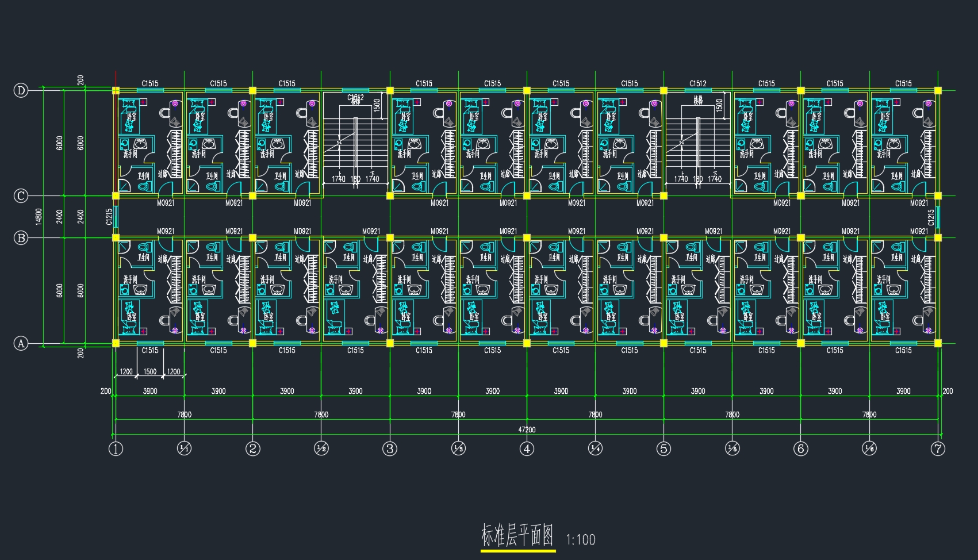Click the overall 14800 vertical dimension

pyautogui.click(x=39, y=217)
